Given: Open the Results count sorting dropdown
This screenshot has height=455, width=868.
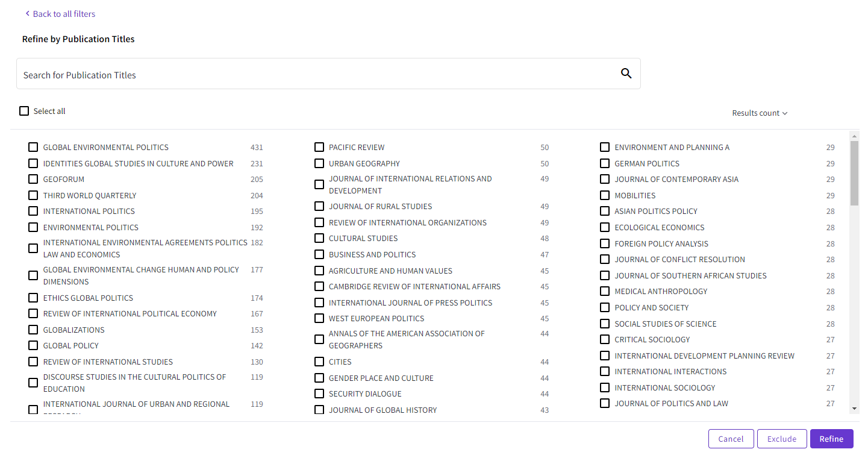Looking at the screenshot, I should tap(759, 113).
